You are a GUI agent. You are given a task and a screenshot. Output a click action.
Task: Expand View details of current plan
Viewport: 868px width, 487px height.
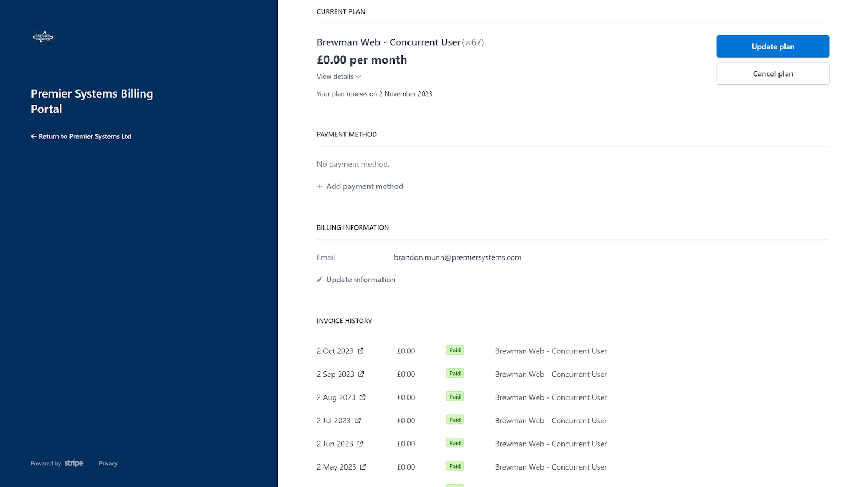coord(339,77)
